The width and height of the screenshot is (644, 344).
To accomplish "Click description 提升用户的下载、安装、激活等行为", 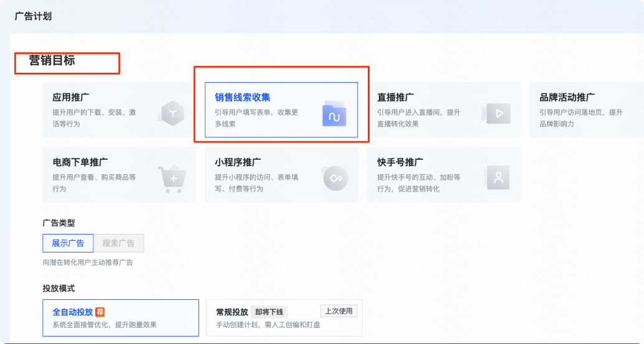I will [95, 118].
